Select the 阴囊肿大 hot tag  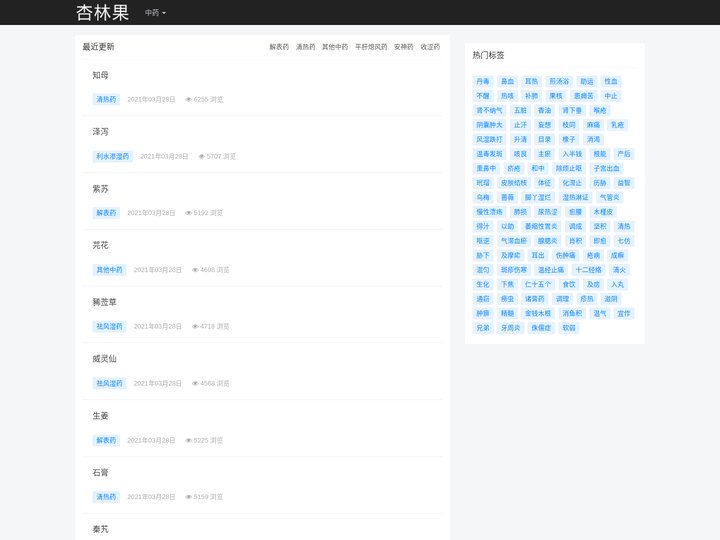pyautogui.click(x=489, y=125)
